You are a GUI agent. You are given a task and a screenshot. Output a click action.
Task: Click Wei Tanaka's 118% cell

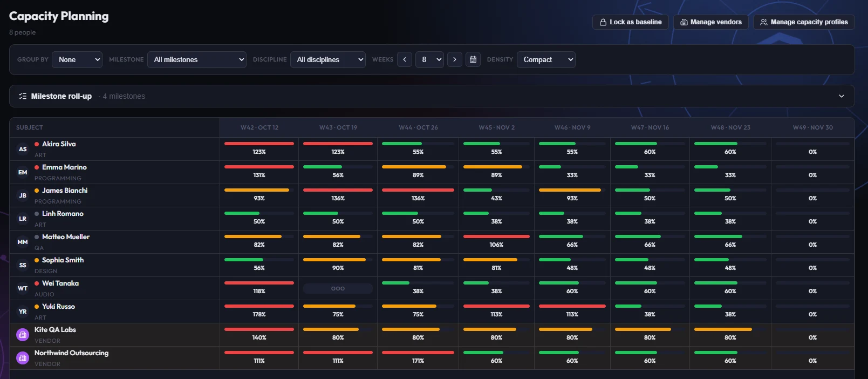pos(259,288)
